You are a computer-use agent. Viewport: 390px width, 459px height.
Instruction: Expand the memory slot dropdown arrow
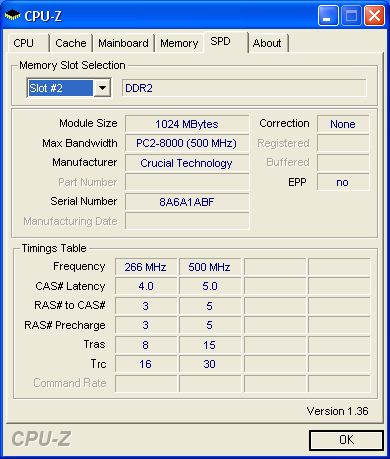tap(102, 88)
